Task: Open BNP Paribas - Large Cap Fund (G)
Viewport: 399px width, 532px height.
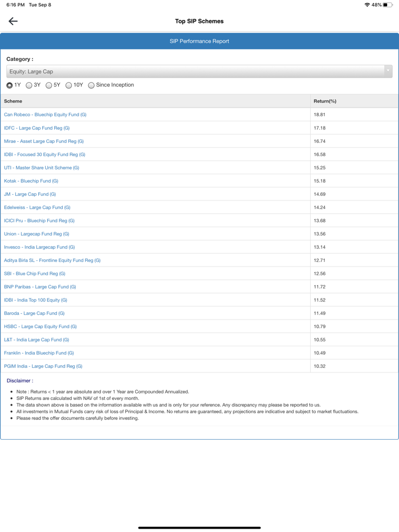Action: (x=40, y=287)
